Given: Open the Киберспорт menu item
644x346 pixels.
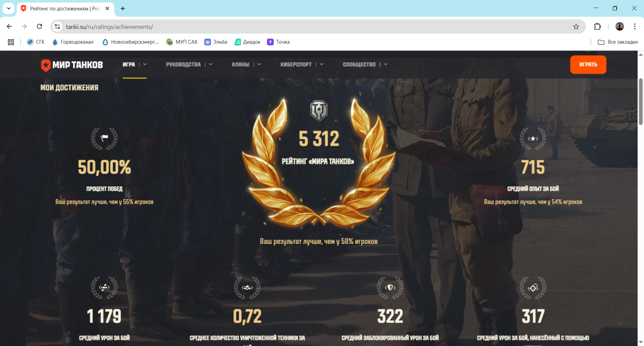Looking at the screenshot, I should tap(296, 64).
